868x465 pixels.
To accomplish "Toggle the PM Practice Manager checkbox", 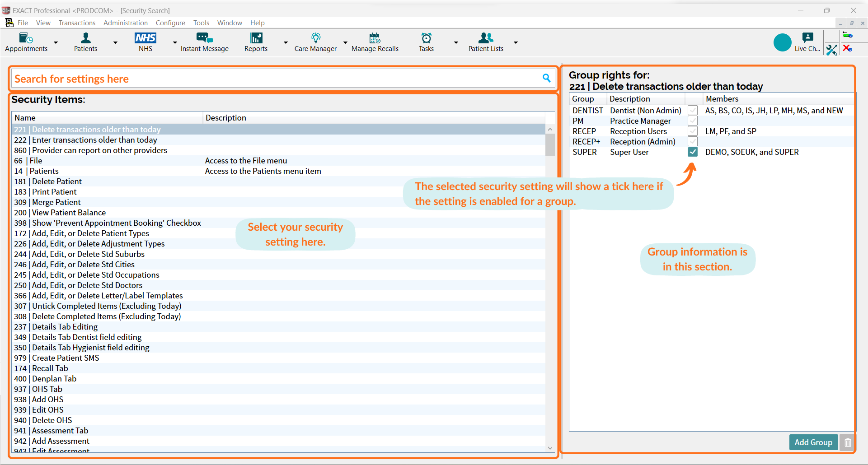I will pos(692,121).
